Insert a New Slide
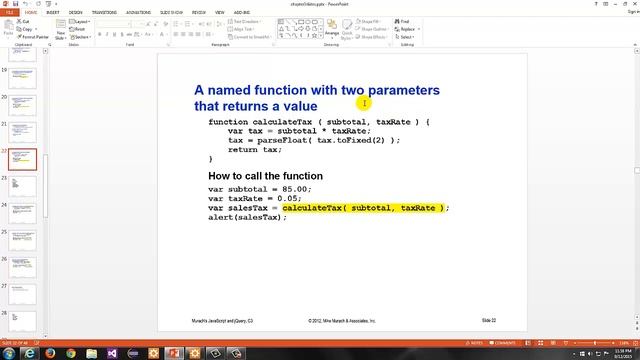The image size is (640, 360). pos(60,29)
